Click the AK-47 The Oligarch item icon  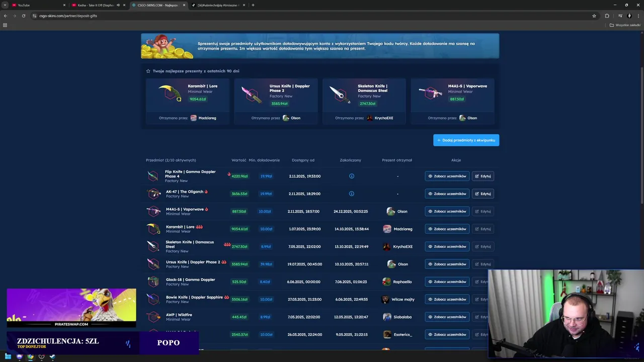153,194
